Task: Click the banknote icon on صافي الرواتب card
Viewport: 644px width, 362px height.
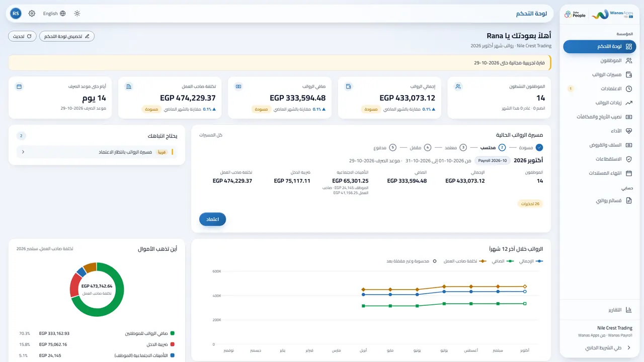Action: coord(238,86)
